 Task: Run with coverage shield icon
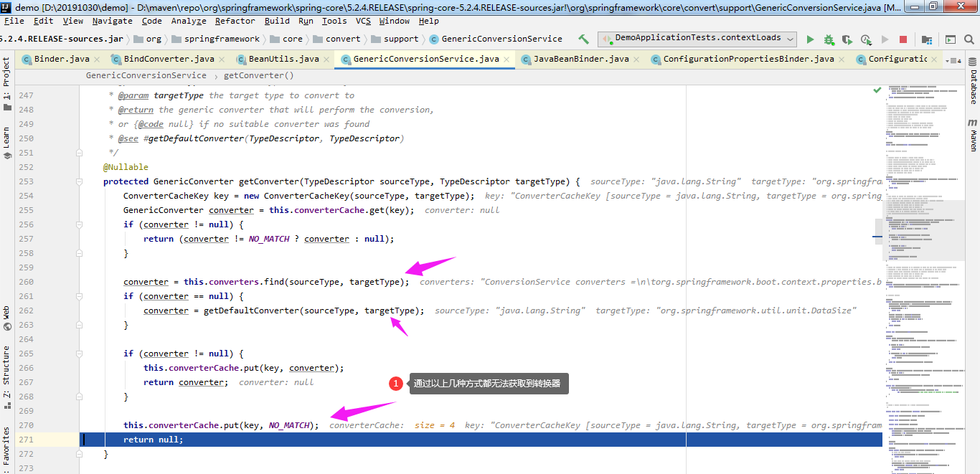847,39
